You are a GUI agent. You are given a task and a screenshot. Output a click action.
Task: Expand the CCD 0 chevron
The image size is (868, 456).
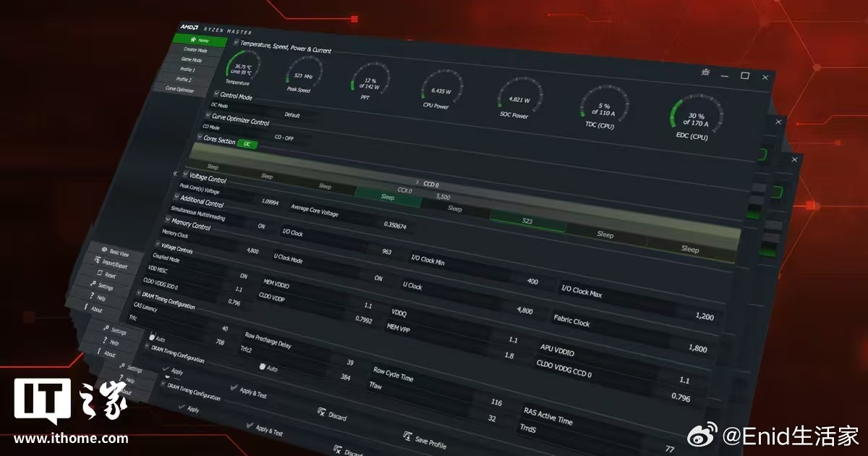pyautogui.click(x=417, y=182)
